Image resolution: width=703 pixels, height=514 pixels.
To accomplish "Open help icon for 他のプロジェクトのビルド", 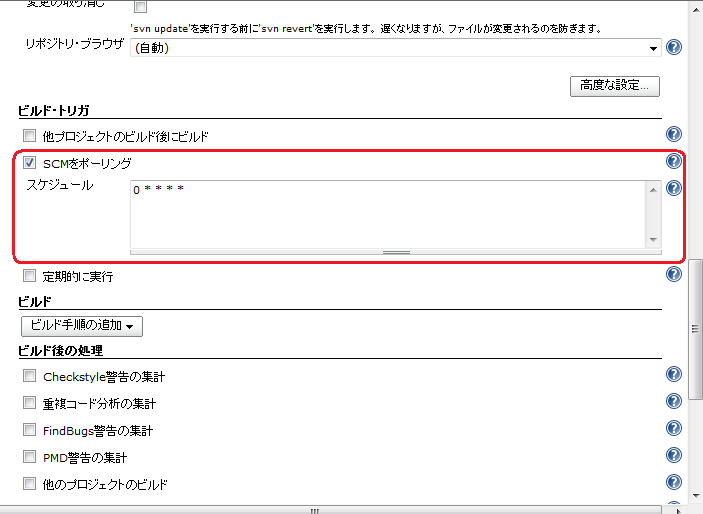I will click(674, 482).
